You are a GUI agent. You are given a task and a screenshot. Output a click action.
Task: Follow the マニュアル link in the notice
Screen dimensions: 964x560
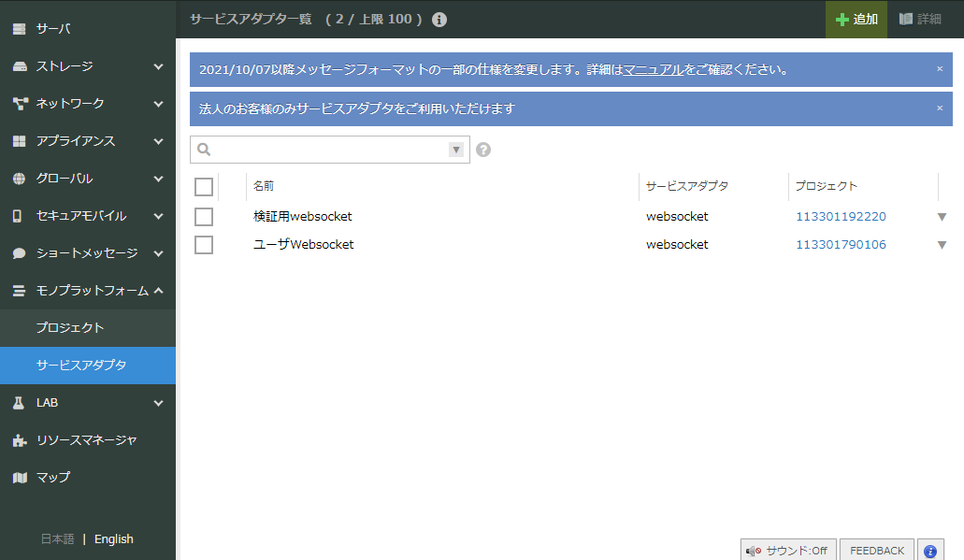coord(654,69)
